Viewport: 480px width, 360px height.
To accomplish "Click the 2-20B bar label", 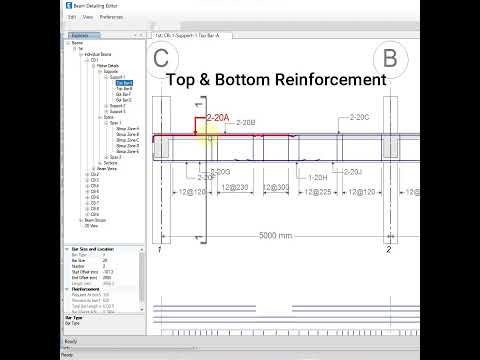I will [246, 123].
